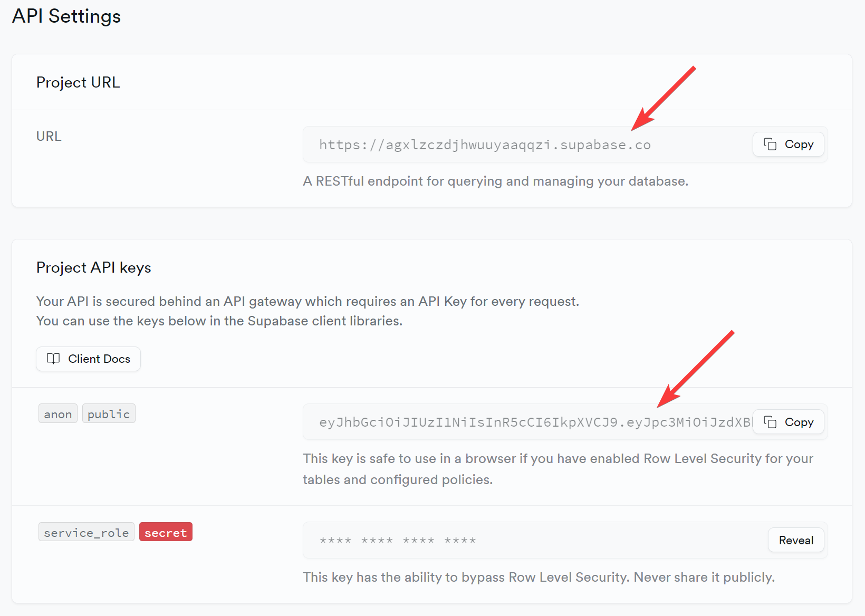This screenshot has height=616, width=865.
Task: Click the service_role tag label
Action: pyautogui.click(x=86, y=532)
